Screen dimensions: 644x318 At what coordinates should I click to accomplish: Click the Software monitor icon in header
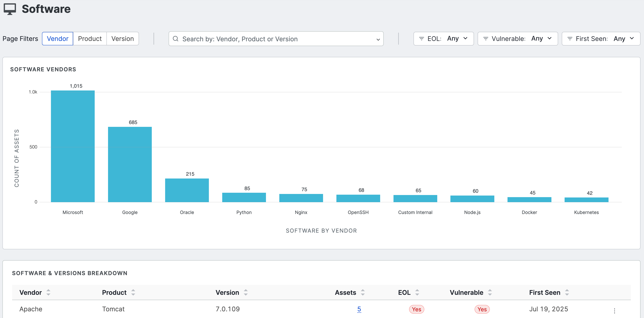tap(10, 9)
